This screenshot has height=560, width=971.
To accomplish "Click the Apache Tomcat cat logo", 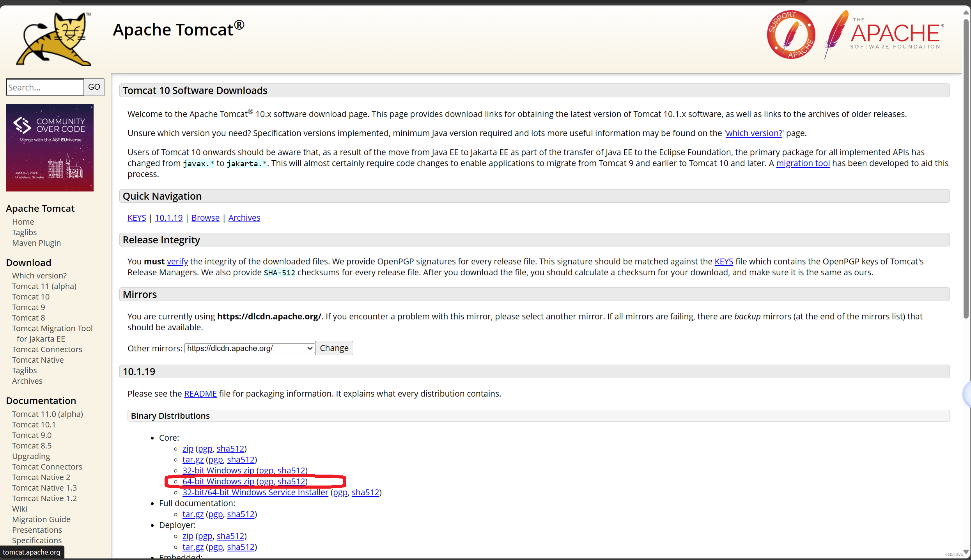I will (54, 39).
